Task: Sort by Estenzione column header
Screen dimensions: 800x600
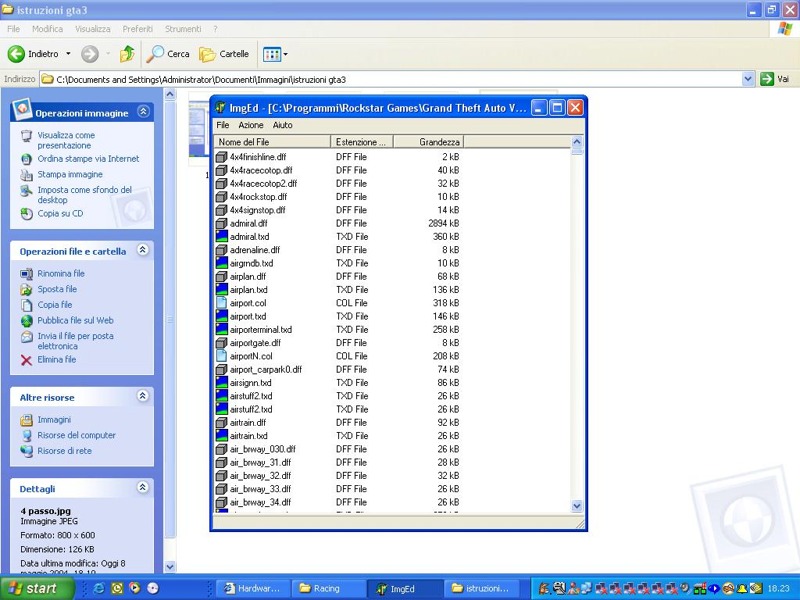Action: point(362,142)
